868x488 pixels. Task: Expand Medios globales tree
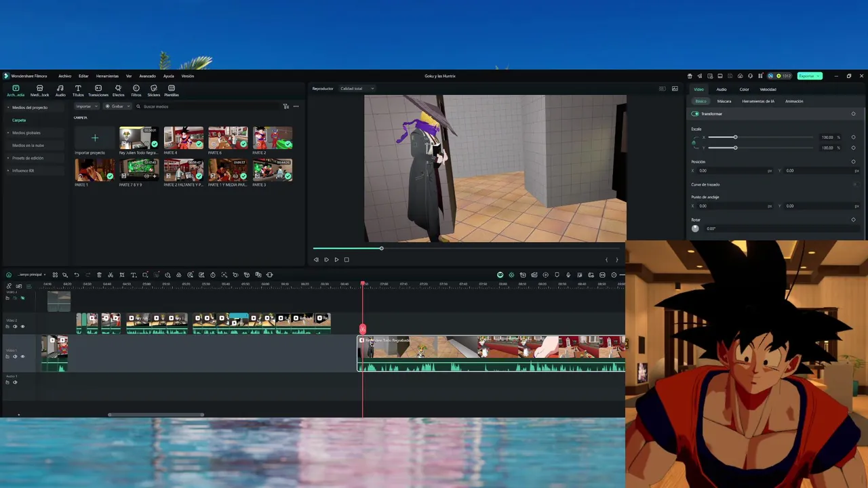pos(8,133)
